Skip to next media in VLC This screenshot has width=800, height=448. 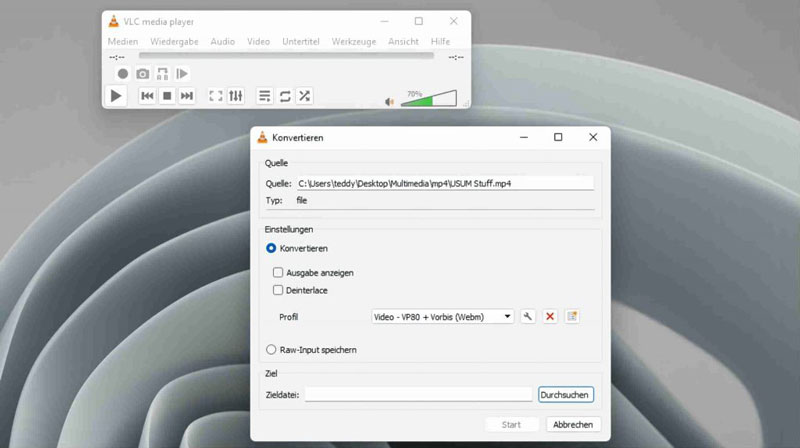point(187,96)
